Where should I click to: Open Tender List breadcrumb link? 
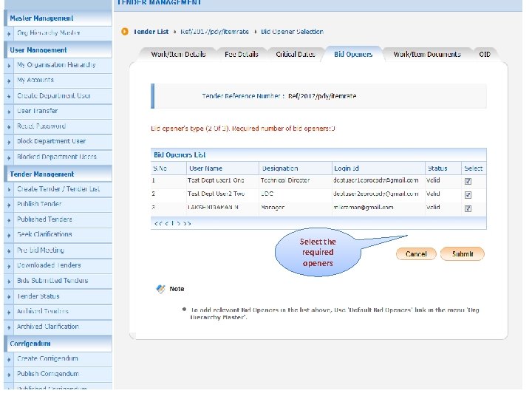[151, 32]
